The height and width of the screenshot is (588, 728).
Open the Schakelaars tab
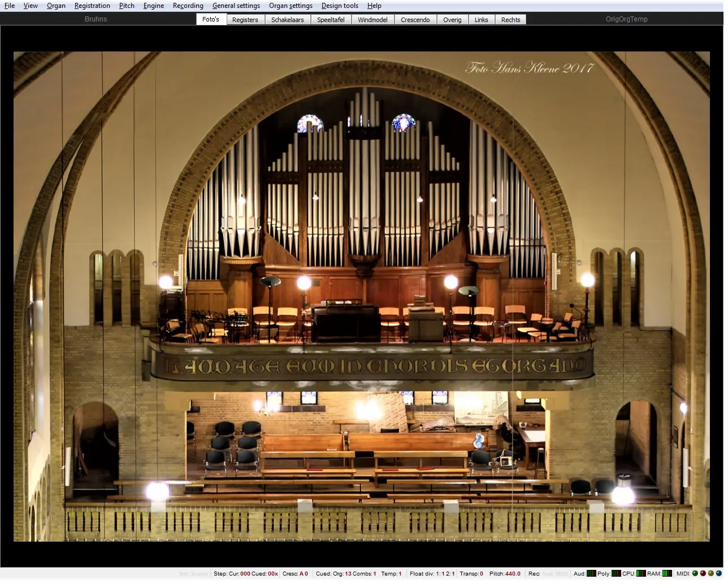click(x=288, y=20)
